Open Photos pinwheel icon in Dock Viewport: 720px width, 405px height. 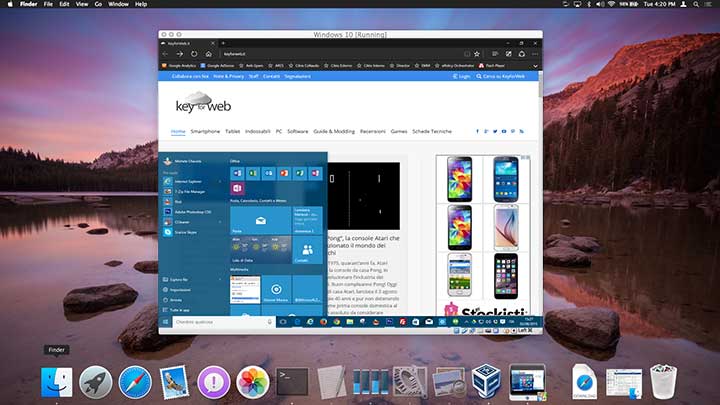click(x=253, y=382)
